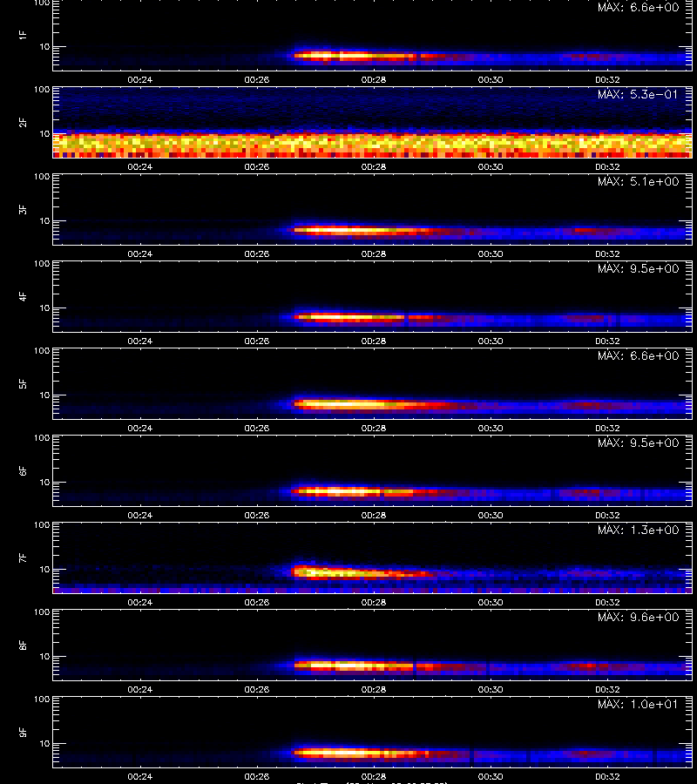The height and width of the screenshot is (784, 697).
Task: Select the 'MAX: 5.3e-01' annotation
Action: click(x=638, y=94)
